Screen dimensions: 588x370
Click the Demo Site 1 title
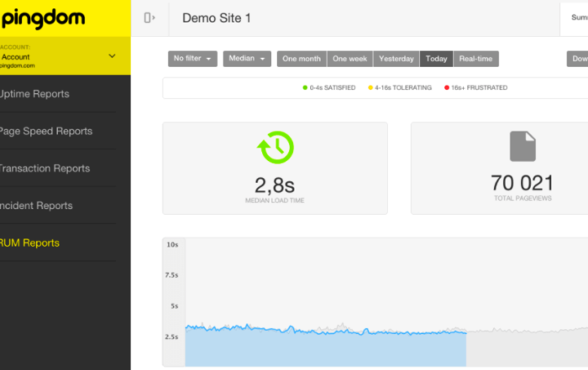(217, 18)
